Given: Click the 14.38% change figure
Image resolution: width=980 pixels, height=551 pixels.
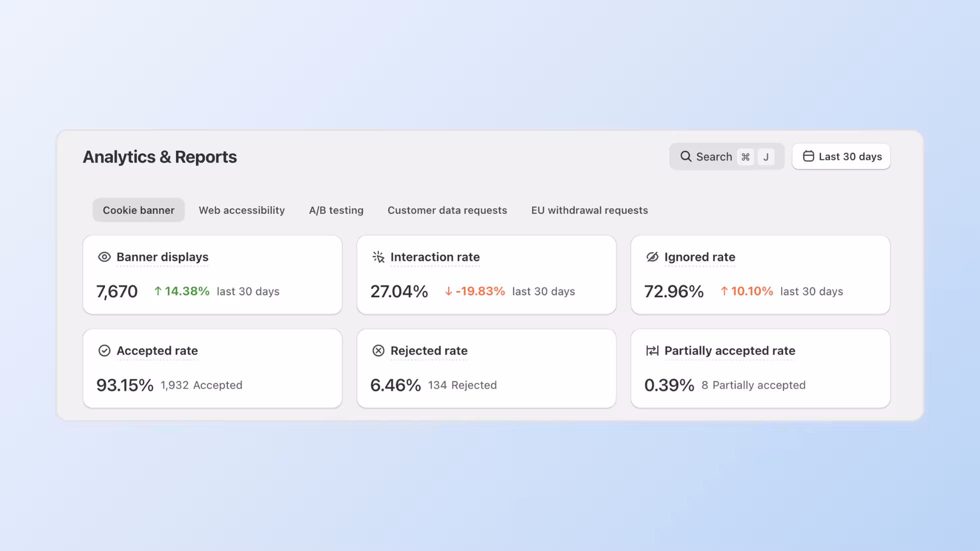Looking at the screenshot, I should (x=187, y=291).
